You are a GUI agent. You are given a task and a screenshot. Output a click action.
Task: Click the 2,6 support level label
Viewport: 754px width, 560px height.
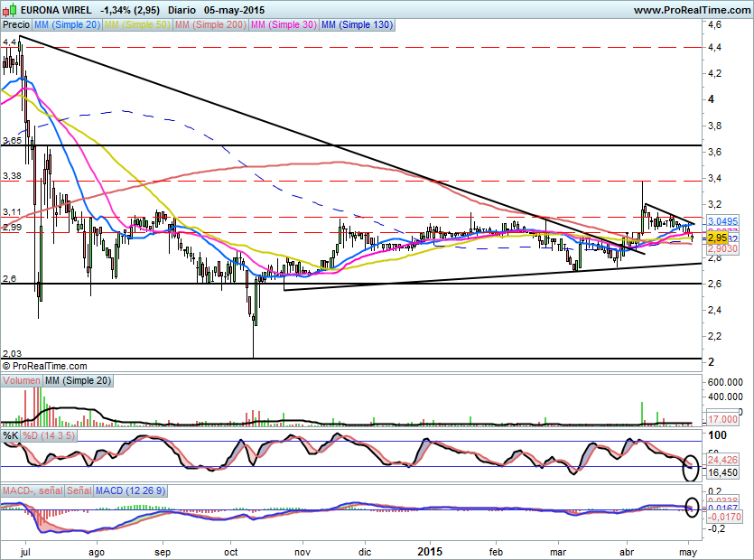coord(9,279)
